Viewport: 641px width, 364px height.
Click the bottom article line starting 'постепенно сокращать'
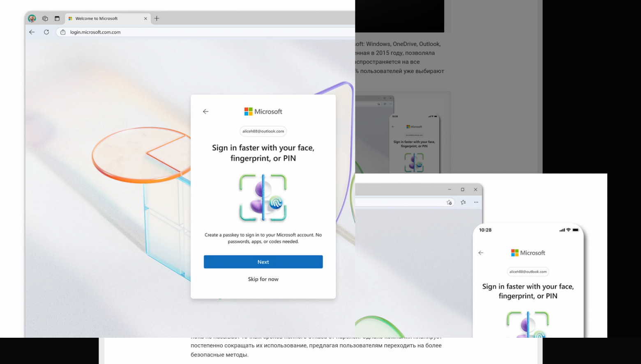point(316,346)
